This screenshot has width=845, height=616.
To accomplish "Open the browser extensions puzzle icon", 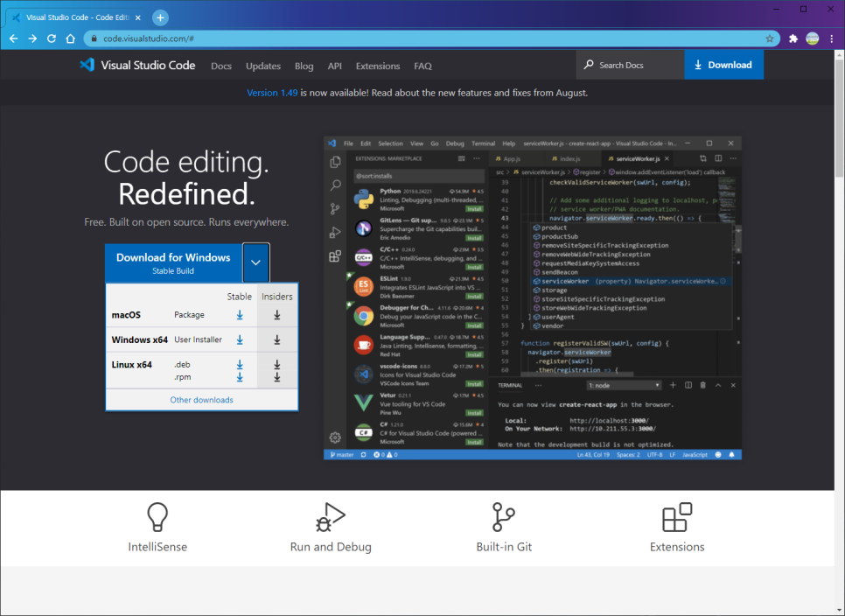I will [x=793, y=38].
